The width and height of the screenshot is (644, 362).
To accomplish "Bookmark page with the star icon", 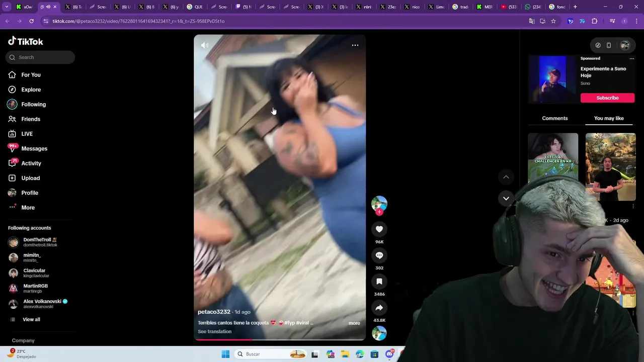I will point(553,21).
